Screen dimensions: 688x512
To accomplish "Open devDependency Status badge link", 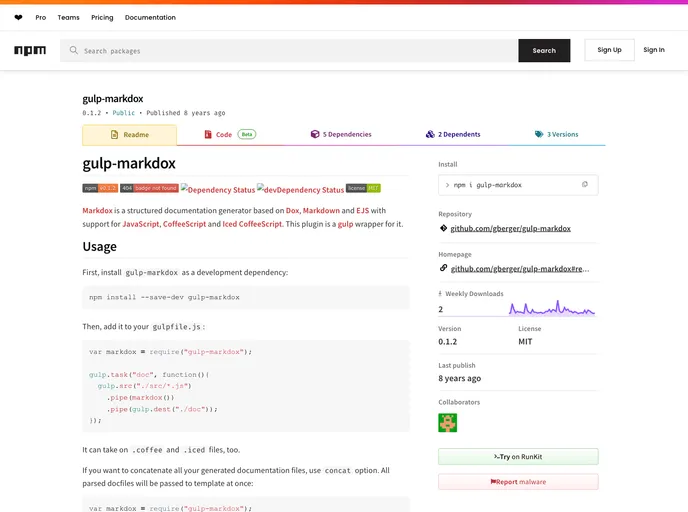I will coord(301,190).
